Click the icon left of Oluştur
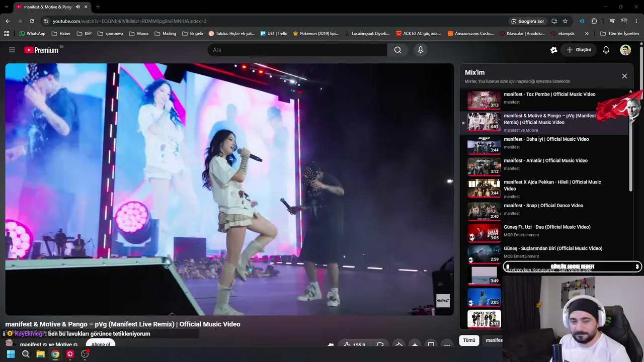Image resolution: width=644 pixels, height=362 pixels. (x=554, y=50)
